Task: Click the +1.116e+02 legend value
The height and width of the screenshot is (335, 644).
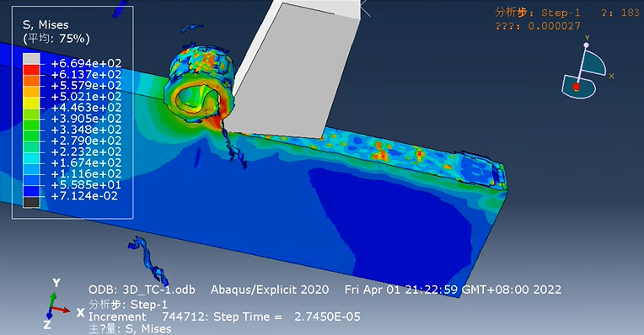Action: (x=86, y=174)
